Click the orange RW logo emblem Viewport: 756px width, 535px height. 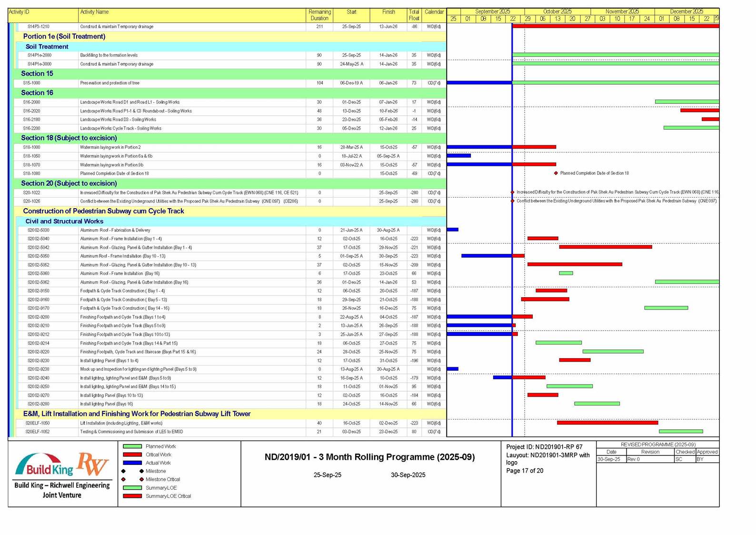click(x=93, y=464)
